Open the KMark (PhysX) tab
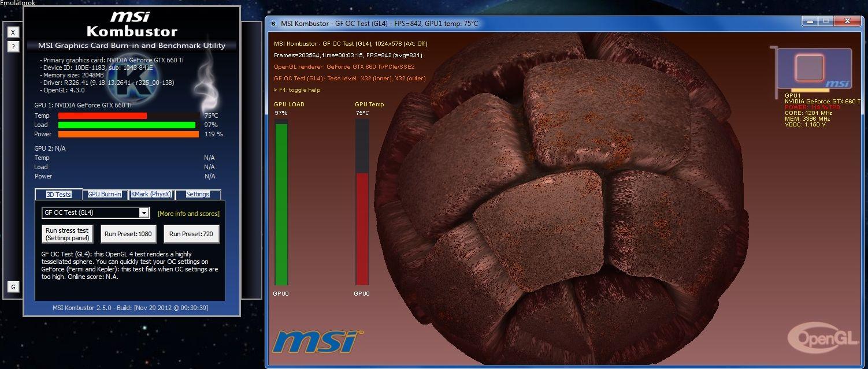 tap(151, 195)
